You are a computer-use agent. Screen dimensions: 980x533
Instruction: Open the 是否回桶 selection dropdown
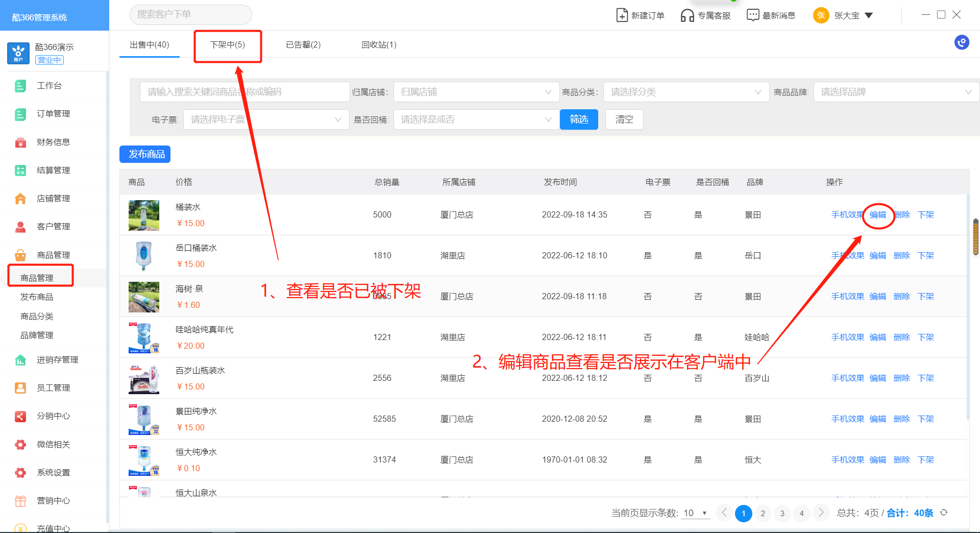click(x=476, y=119)
